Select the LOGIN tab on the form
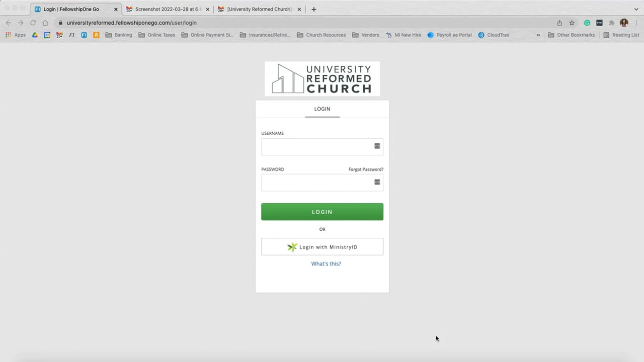Viewport: 644px width, 362px height. (322, 109)
